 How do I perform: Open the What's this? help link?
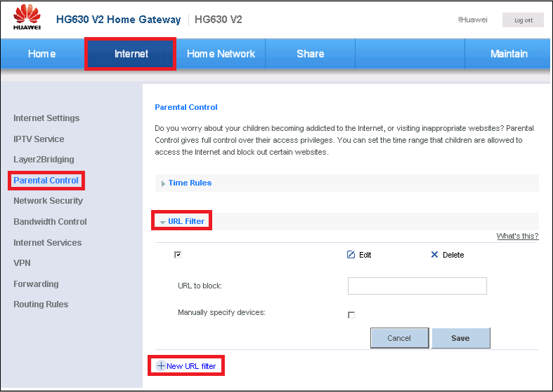(517, 236)
